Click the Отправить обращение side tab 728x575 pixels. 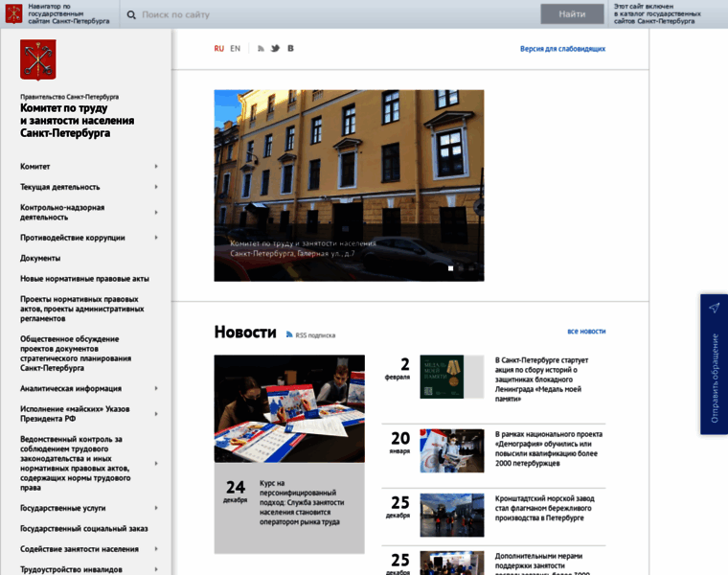pos(714,364)
